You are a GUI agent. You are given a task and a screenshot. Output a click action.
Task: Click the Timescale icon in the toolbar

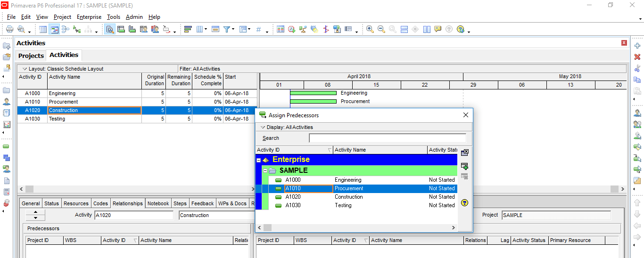(215, 29)
